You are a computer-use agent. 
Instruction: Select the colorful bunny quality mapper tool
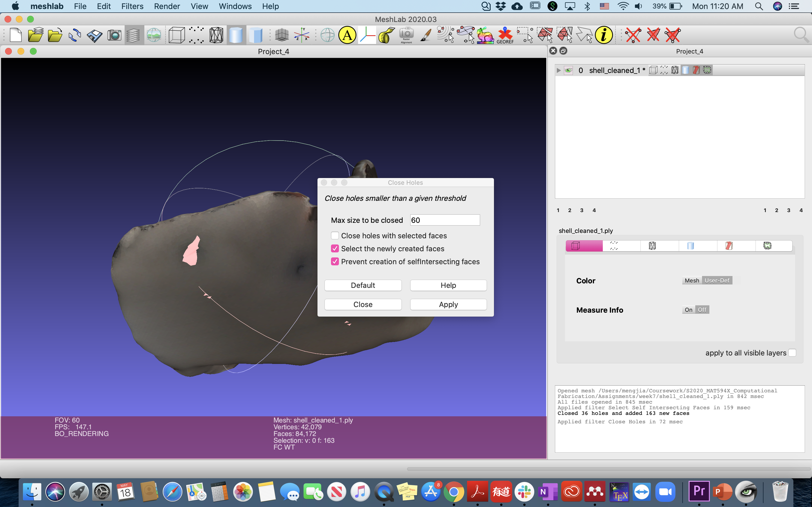point(485,35)
